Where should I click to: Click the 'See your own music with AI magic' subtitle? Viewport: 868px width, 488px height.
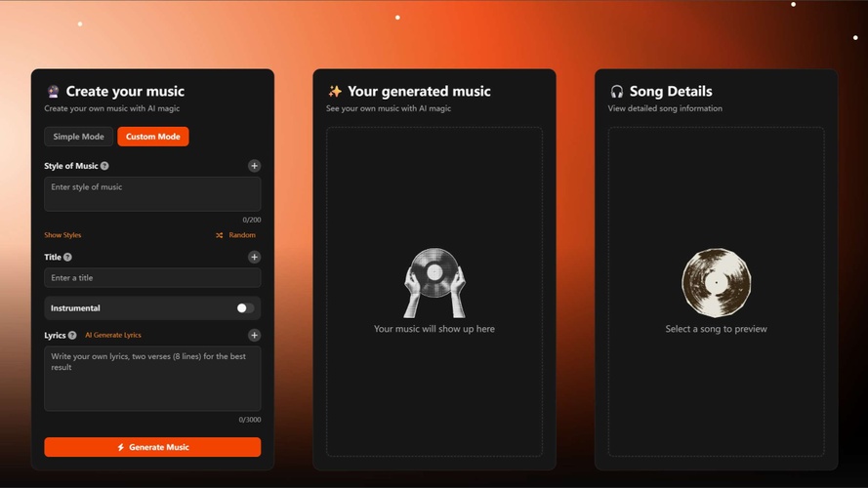point(389,108)
